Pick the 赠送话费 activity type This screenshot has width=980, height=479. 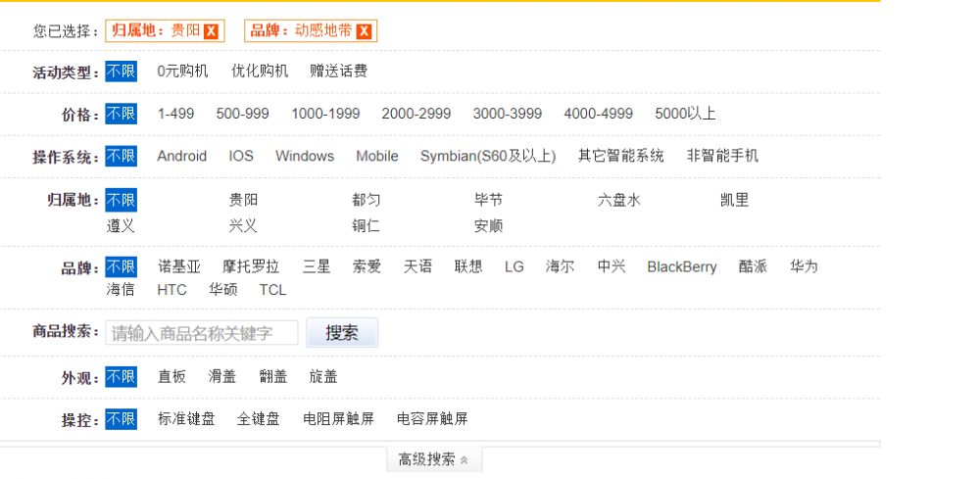(338, 72)
